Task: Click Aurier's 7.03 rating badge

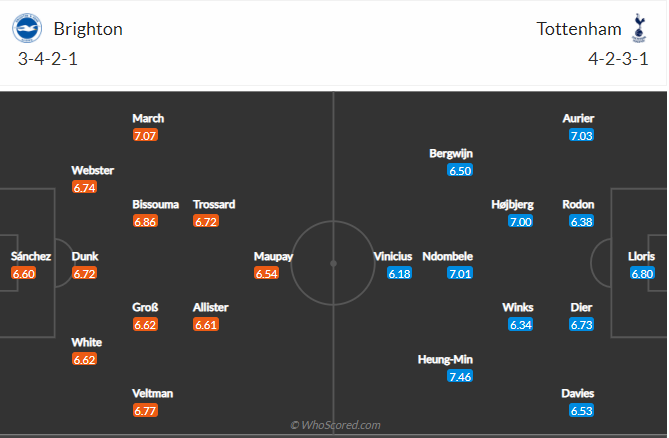Action: pyautogui.click(x=581, y=134)
